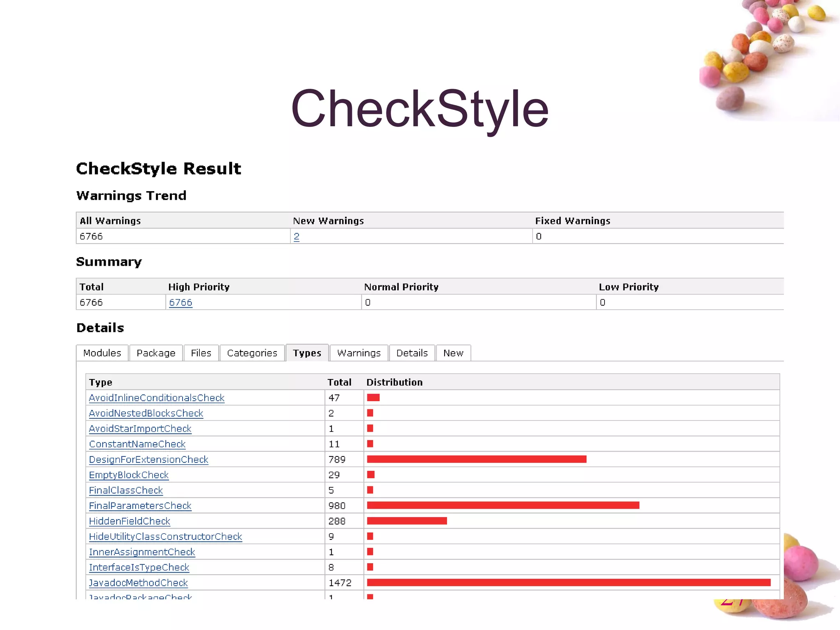Image resolution: width=840 pixels, height=630 pixels.
Task: Click the Warnings Trend heading
Action: coord(131,196)
